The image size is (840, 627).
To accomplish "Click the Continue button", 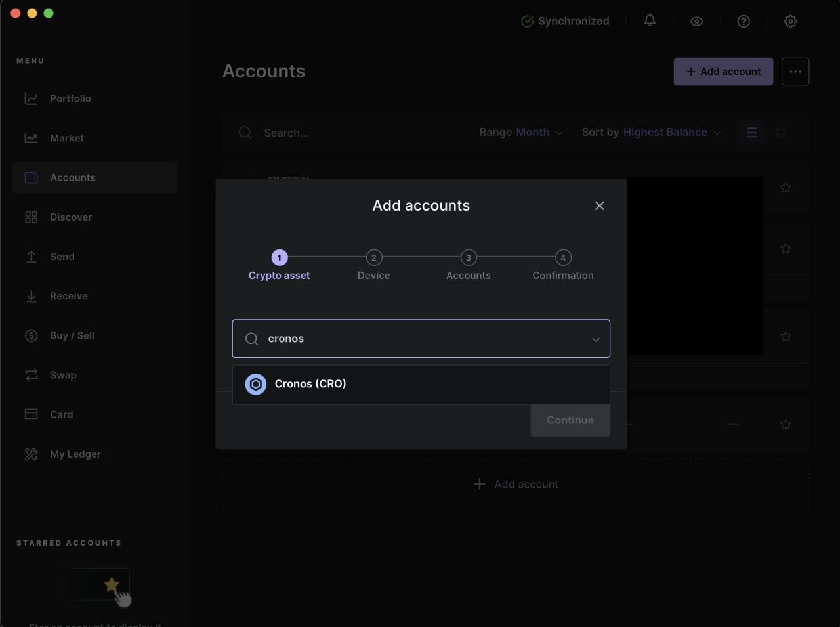I will click(570, 420).
